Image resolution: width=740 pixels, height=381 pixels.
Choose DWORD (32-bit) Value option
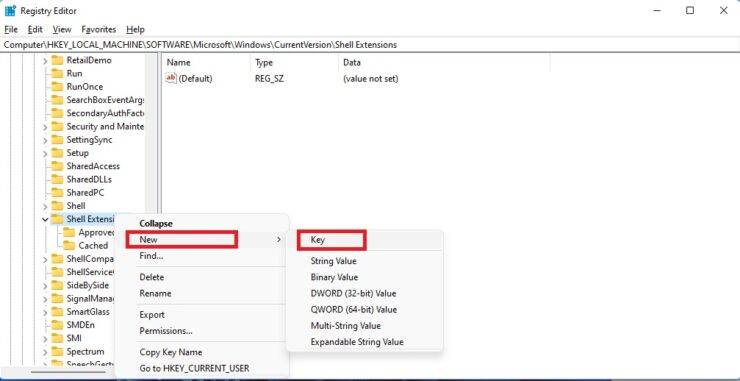[x=353, y=293]
